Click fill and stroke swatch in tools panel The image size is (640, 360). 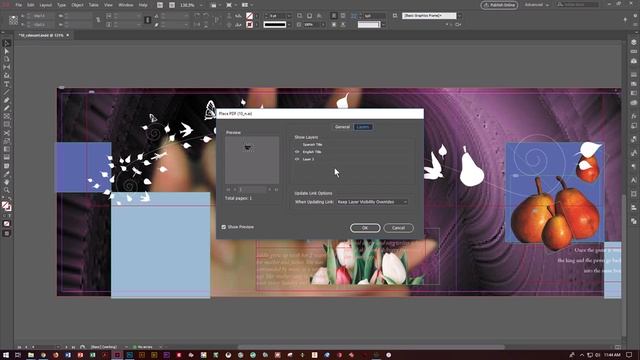pyautogui.click(x=7, y=206)
